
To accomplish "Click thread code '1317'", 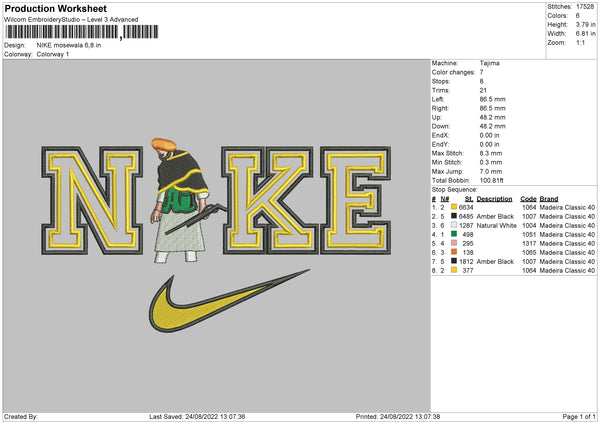I will [x=529, y=243].
